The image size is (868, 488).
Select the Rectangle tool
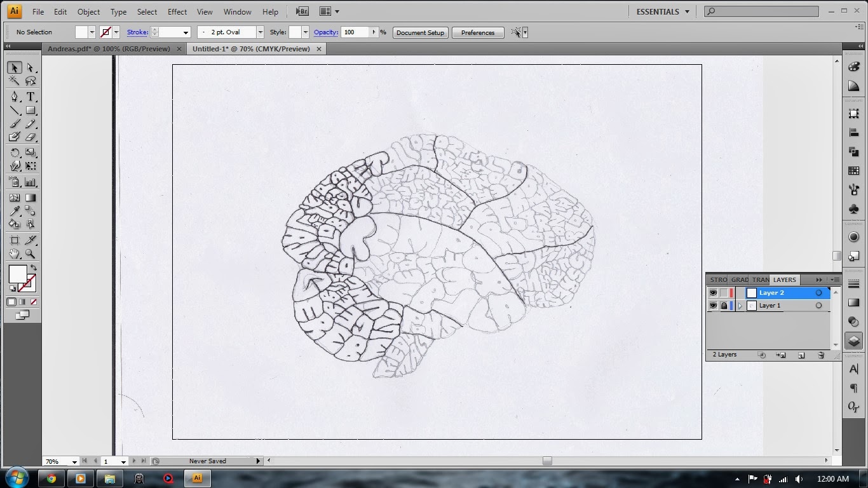[x=31, y=110]
